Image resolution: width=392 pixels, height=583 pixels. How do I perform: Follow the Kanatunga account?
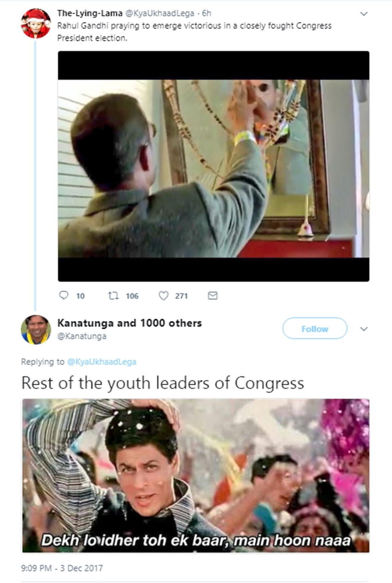coord(315,329)
